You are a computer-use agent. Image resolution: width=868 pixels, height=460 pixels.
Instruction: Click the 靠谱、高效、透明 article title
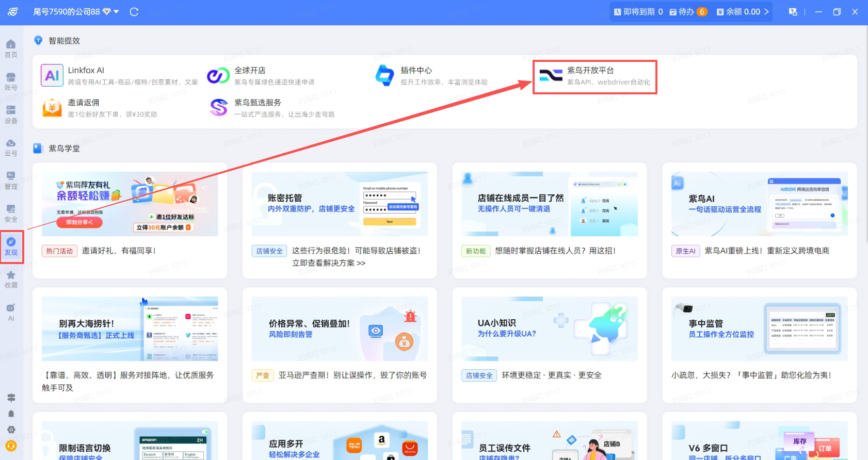128,382
